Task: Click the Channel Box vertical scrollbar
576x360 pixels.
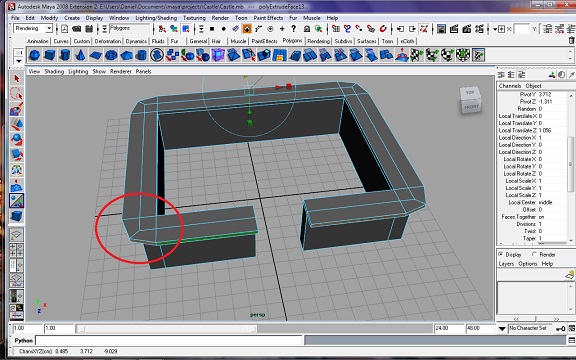Action: 571,165
